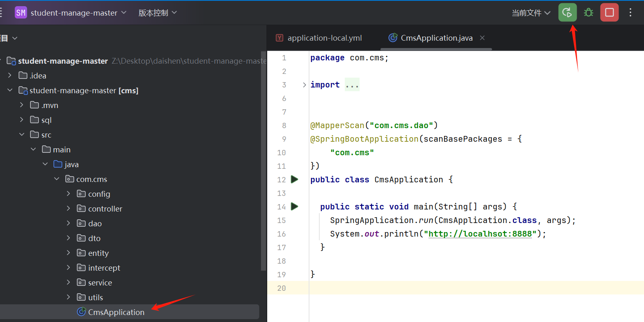Viewport: 644px width, 322px height.
Task: Close the CmsApplication.java tab
Action: pos(482,38)
